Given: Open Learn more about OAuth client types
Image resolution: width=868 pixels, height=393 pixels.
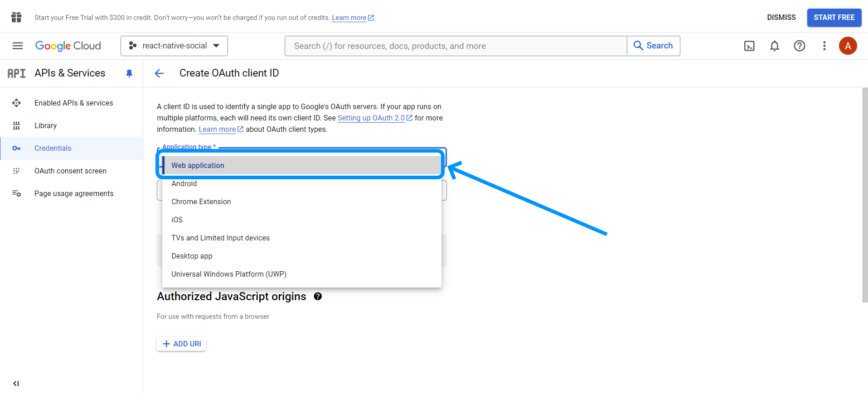Looking at the screenshot, I should (221, 129).
